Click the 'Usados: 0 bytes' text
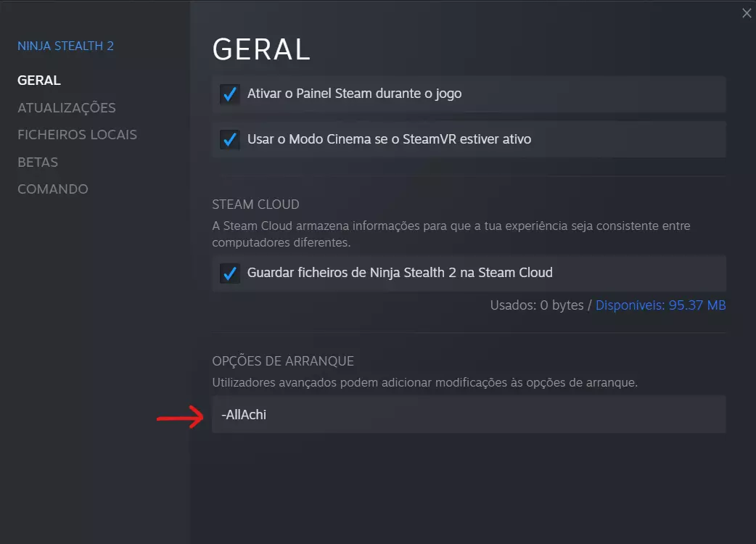Viewport: 756px width, 544px height. point(537,305)
